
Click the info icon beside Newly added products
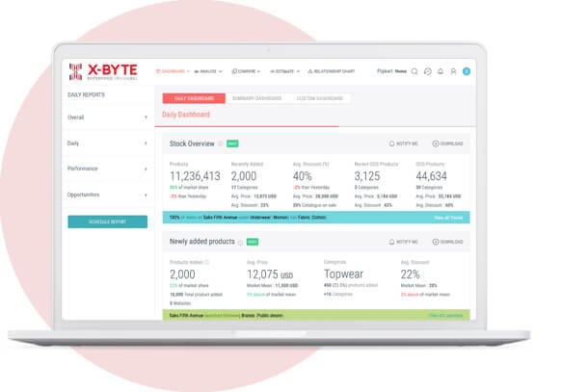point(240,243)
